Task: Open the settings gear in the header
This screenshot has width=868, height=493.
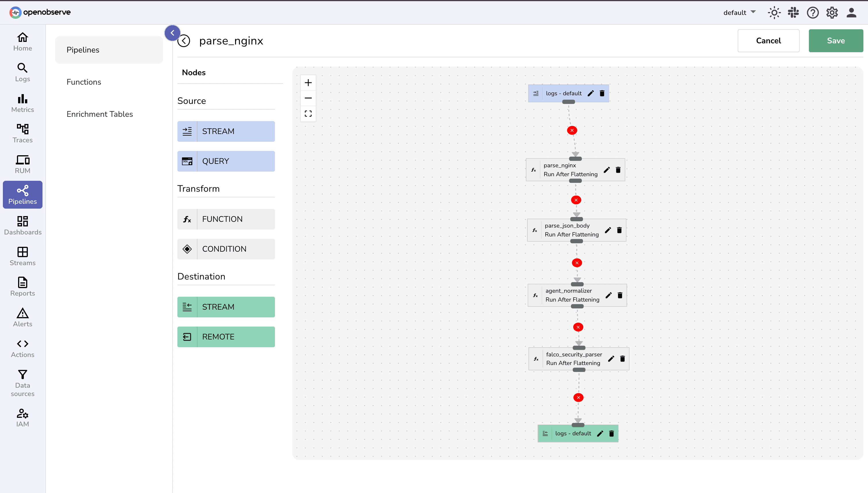Action: [x=832, y=13]
